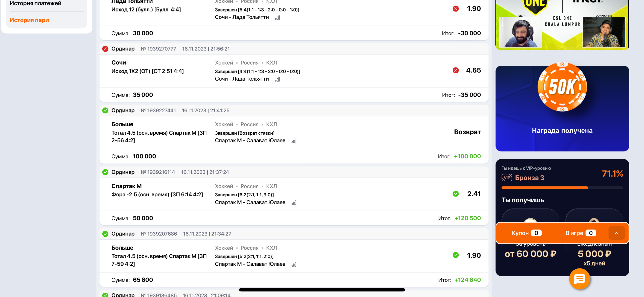Open Спартак М - Салават Юлаев 5:2 match
Image resolution: width=644 pixels, height=297 pixels.
tap(250, 264)
